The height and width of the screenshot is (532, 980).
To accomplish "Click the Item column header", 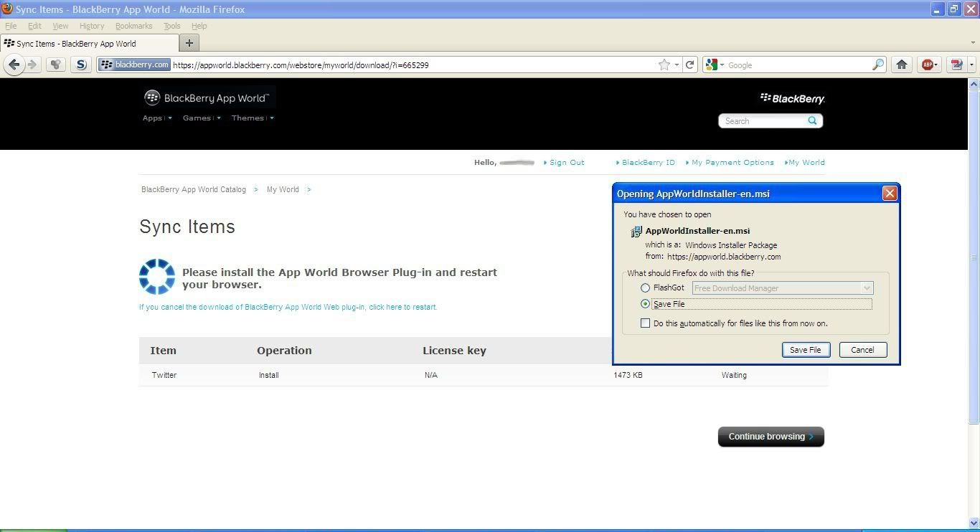I will 164,351.
